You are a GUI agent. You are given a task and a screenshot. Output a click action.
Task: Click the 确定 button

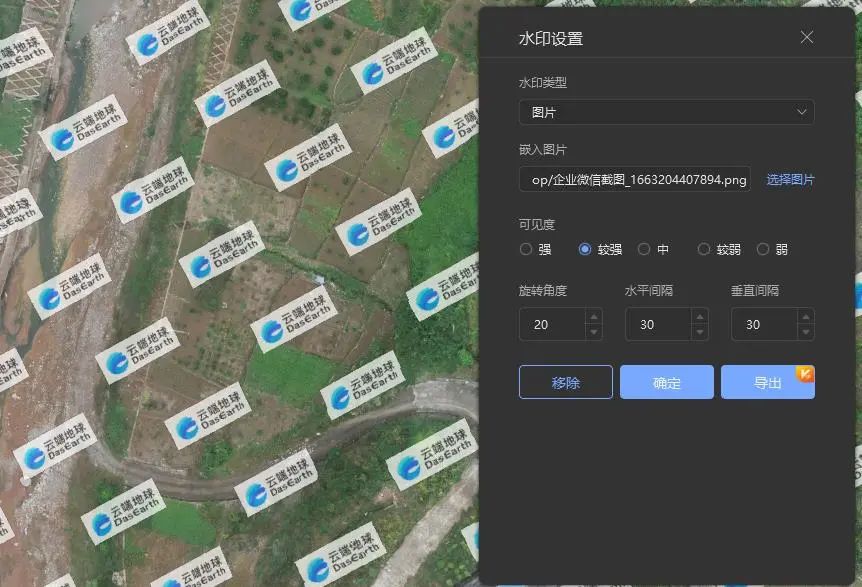click(x=667, y=382)
